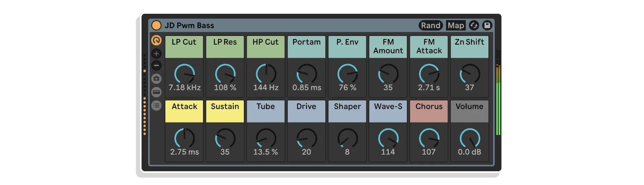The height and width of the screenshot is (185, 644).
Task: Remove a macro with the minus icon
Action: click(x=156, y=65)
